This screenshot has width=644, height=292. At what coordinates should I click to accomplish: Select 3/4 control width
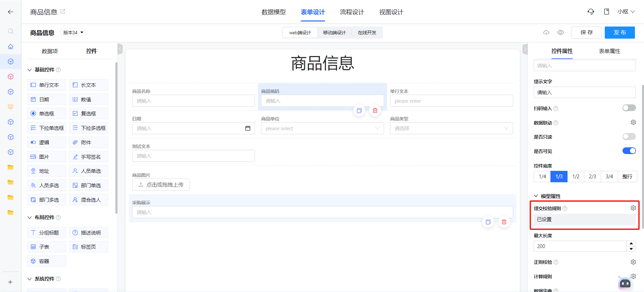tap(609, 177)
